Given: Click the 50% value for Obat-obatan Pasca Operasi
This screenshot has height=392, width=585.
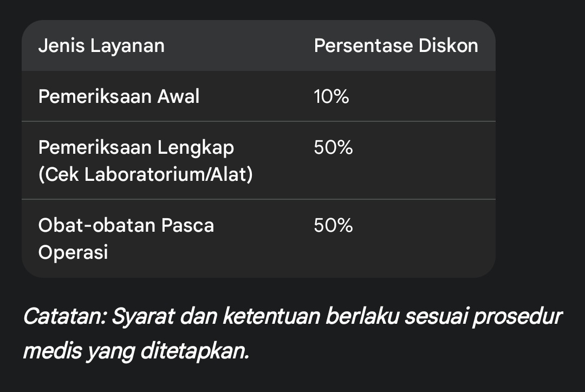Looking at the screenshot, I should [x=333, y=225].
